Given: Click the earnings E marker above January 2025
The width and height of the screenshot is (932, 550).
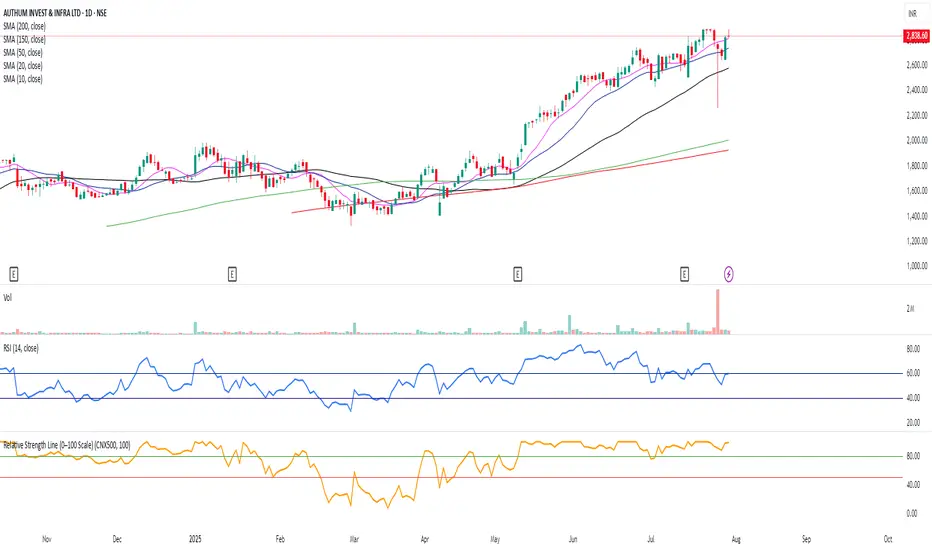Looking at the screenshot, I should tap(231, 272).
